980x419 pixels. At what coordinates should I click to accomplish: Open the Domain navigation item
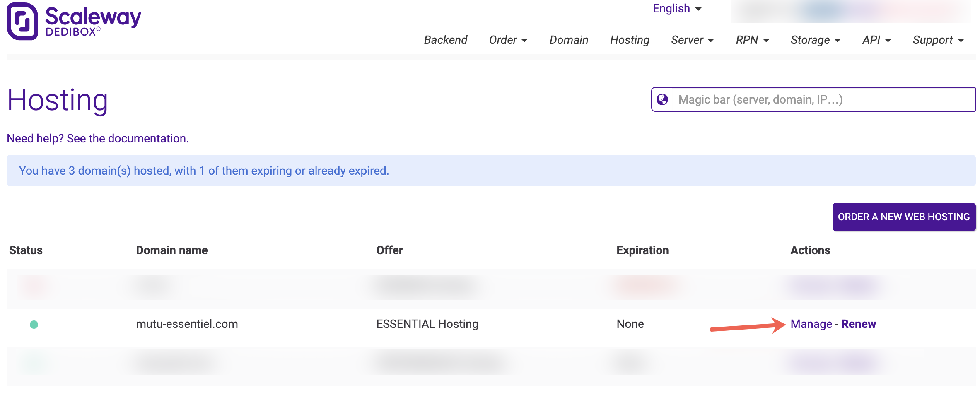pyautogui.click(x=568, y=40)
